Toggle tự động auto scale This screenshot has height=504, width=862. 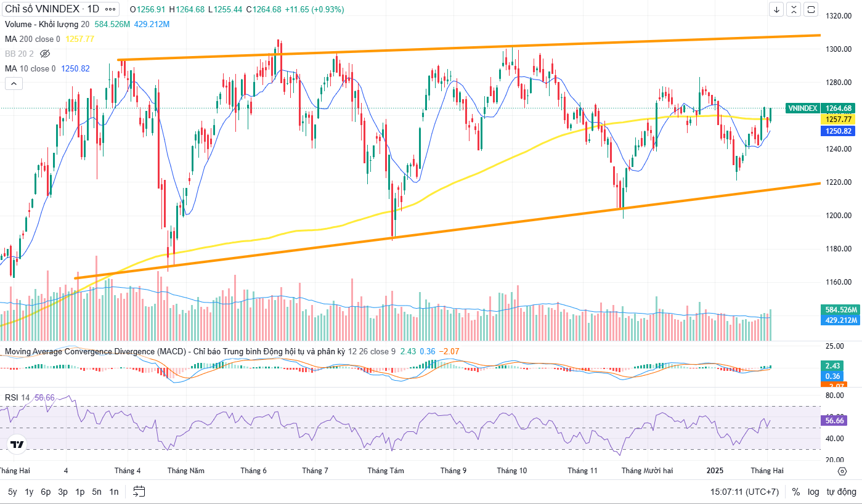(x=842, y=492)
